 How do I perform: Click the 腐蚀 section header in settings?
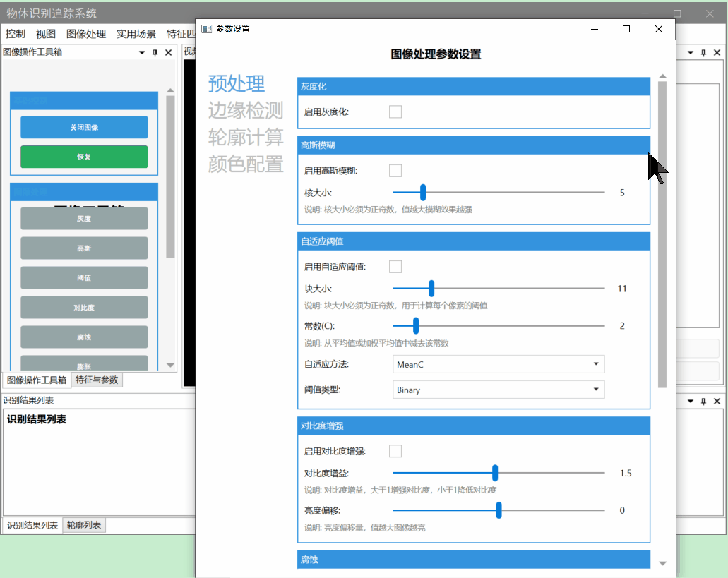[x=474, y=560]
